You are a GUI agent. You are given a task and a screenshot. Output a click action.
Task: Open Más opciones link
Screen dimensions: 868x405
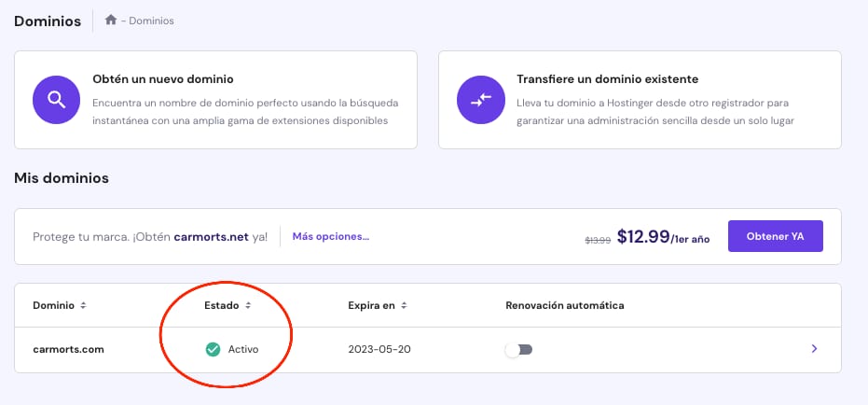point(330,237)
